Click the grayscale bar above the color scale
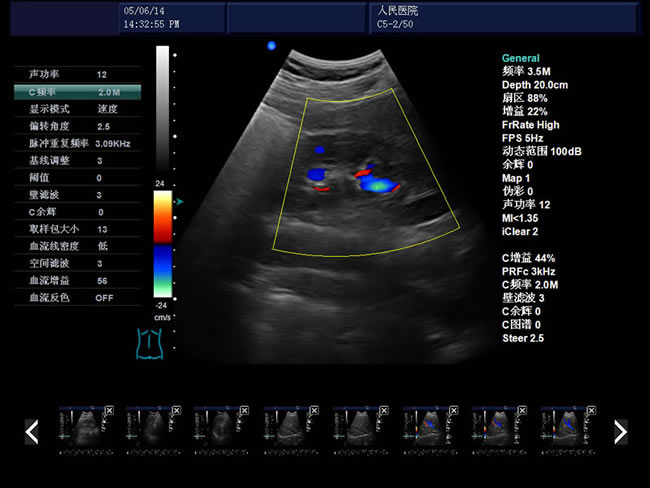 pyautogui.click(x=162, y=115)
